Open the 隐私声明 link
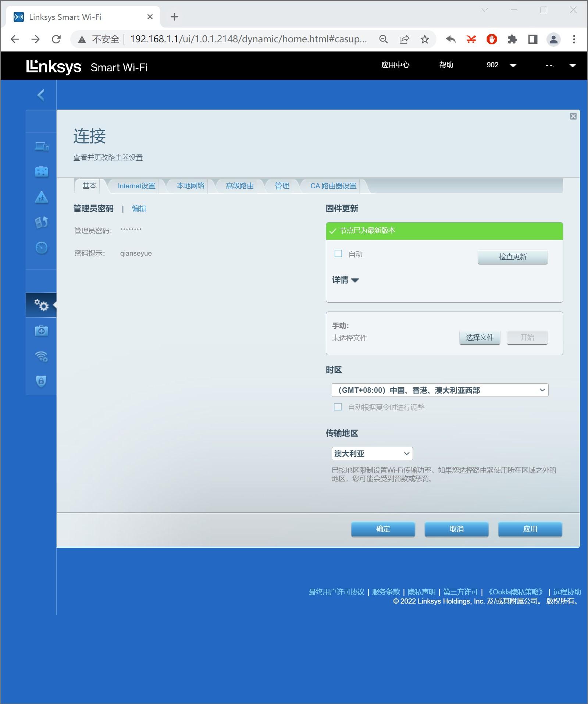This screenshot has height=704, width=588. click(x=421, y=592)
